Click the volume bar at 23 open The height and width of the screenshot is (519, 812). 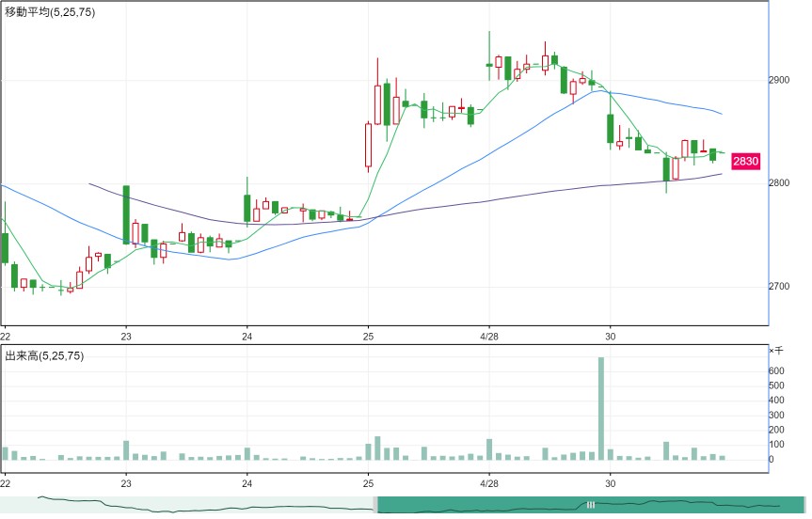[x=126, y=450]
